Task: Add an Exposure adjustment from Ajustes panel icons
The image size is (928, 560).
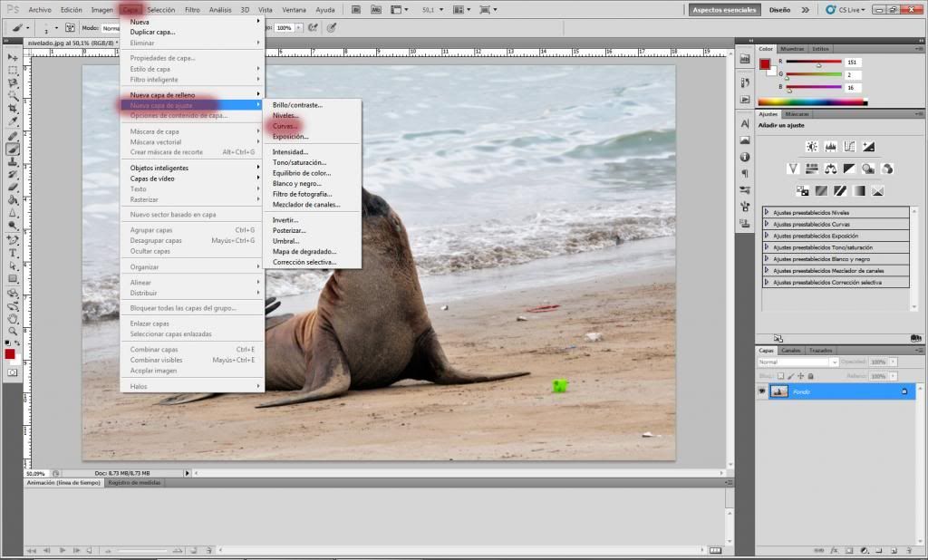Action: pos(868,147)
